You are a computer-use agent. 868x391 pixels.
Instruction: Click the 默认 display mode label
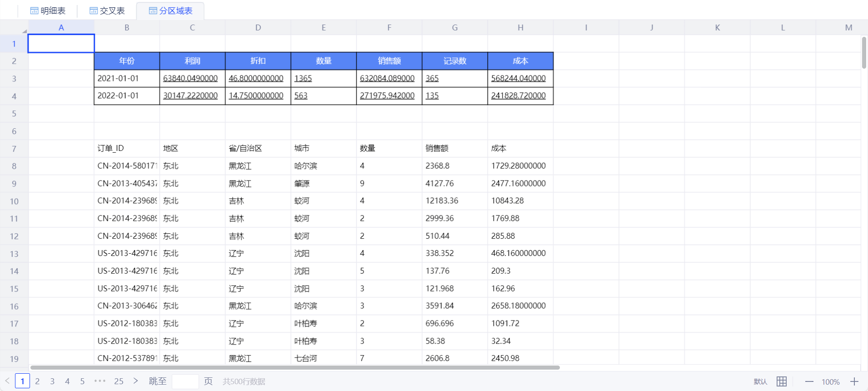click(x=760, y=382)
